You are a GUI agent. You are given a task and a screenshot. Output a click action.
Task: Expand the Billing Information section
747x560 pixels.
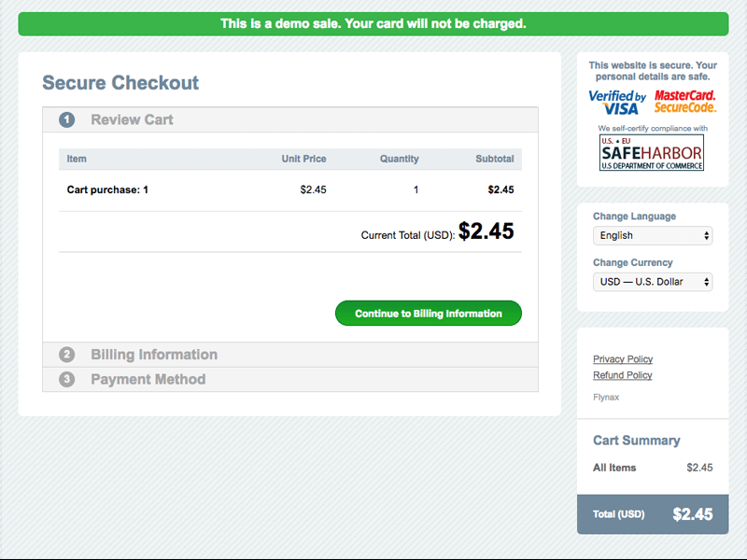(290, 355)
